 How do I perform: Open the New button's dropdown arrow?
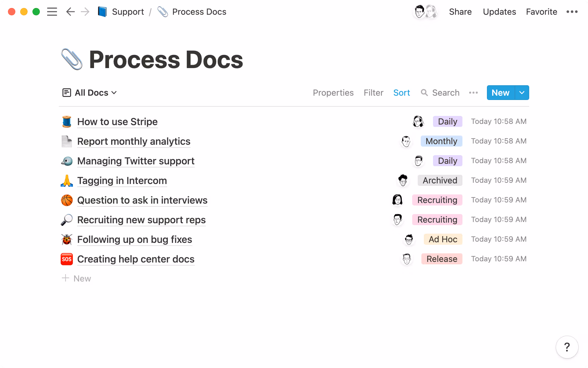coord(522,93)
